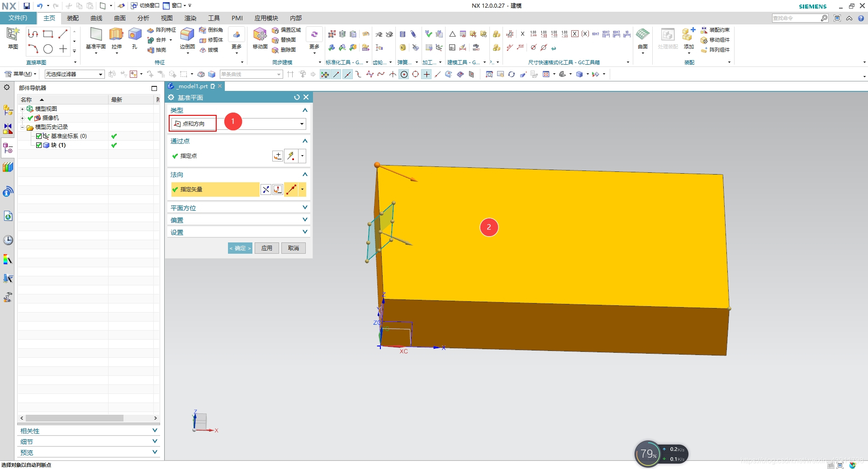Image resolution: width=868 pixels, height=469 pixels.
Task: Expand the 模型视图 tree node
Action: coord(22,109)
